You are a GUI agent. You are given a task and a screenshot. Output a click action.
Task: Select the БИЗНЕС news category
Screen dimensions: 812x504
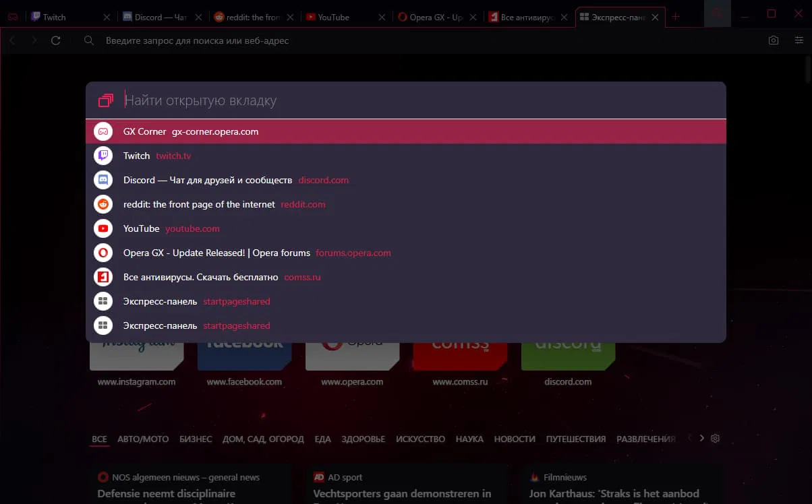tap(196, 439)
